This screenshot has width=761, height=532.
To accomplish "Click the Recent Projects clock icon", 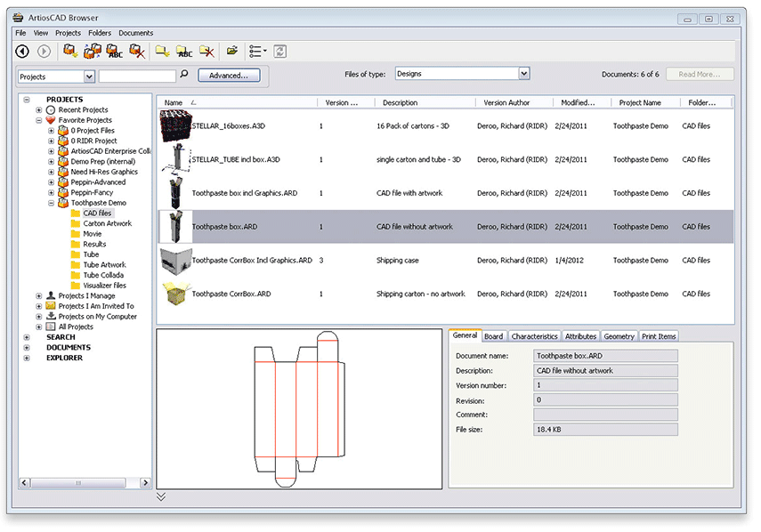I will point(51,110).
